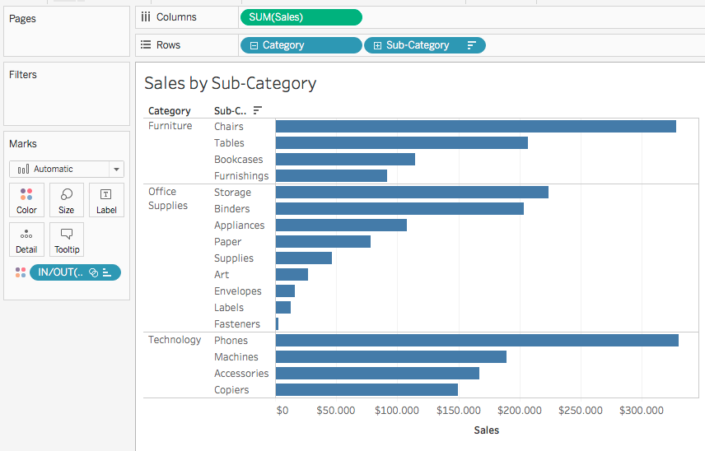The width and height of the screenshot is (705, 451).
Task: Open the Tooltip marks card
Action: click(x=66, y=239)
